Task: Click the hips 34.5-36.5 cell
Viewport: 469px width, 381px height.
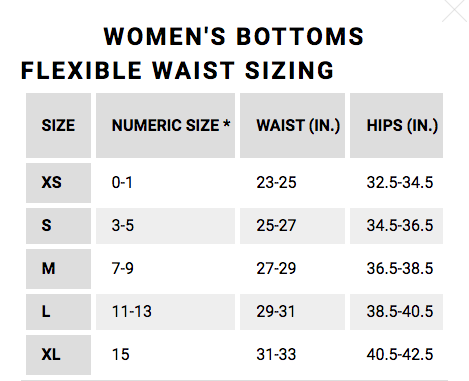Action: pyautogui.click(x=396, y=226)
